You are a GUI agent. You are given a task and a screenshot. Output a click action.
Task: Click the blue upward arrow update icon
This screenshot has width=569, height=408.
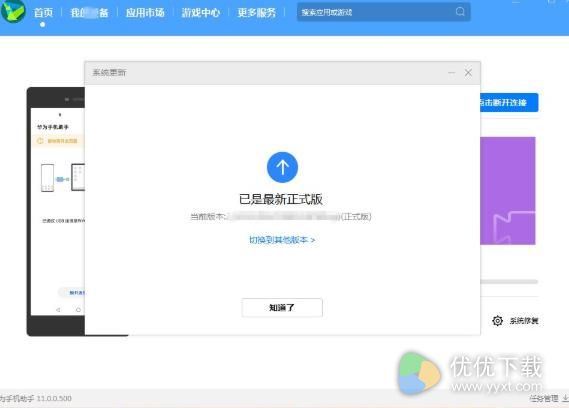click(x=282, y=167)
